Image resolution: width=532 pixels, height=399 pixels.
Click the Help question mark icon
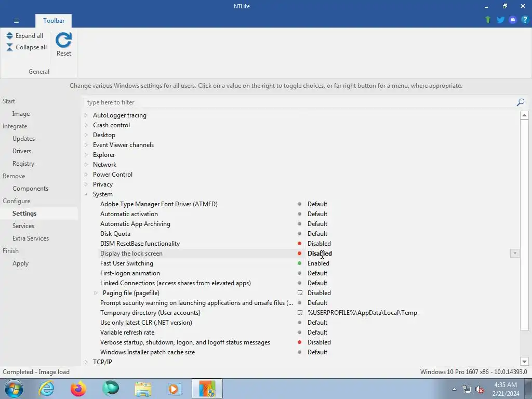[x=525, y=20]
